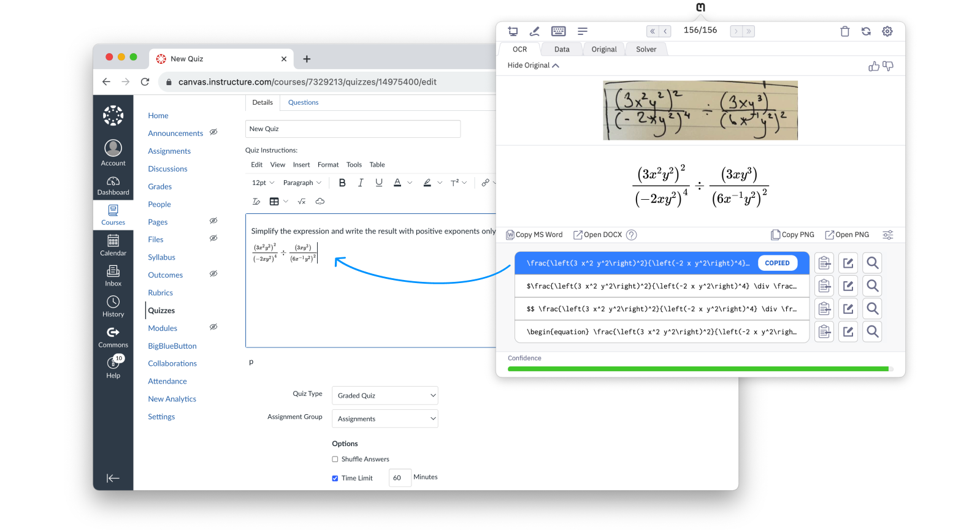Screen dimensions: 980x530
Task: Open the Questions tab in Canvas
Action: click(303, 102)
